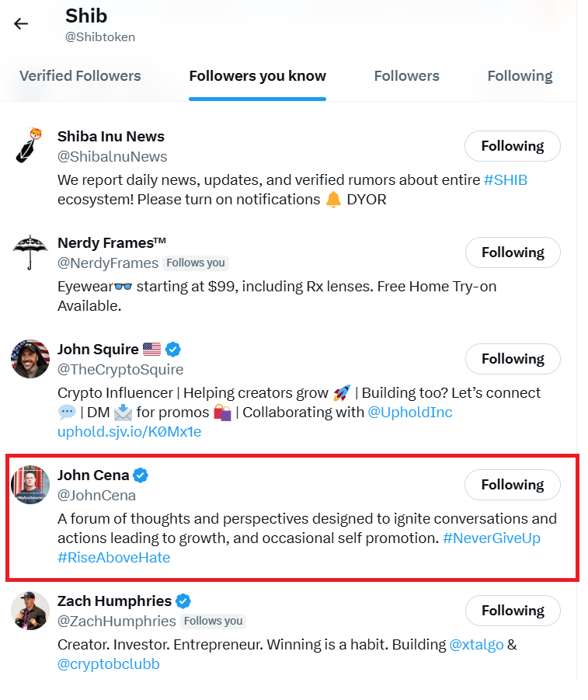Click the back navigation arrow
The height and width of the screenshot is (700, 588).
pos(21,23)
